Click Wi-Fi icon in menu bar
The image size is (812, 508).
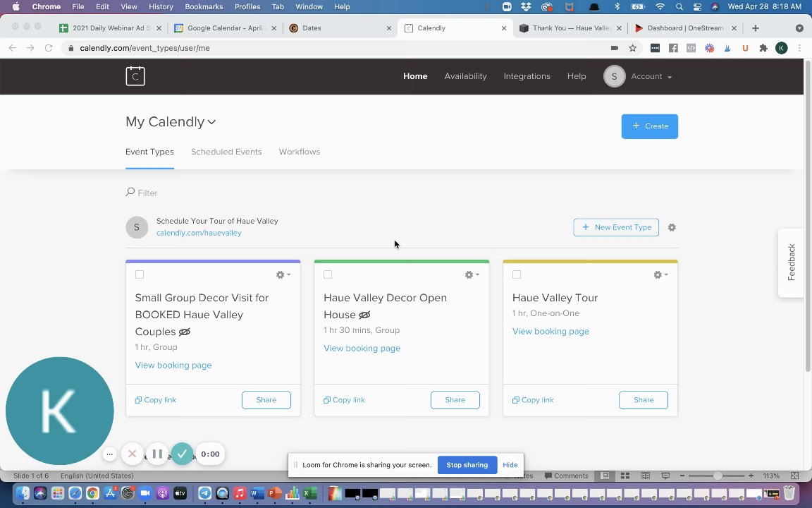(x=660, y=7)
